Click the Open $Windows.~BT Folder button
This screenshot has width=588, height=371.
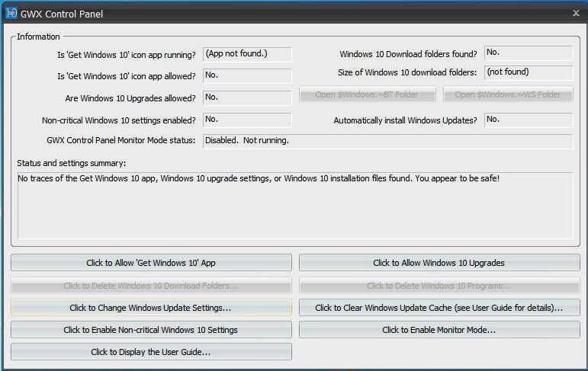pyautogui.click(x=367, y=94)
